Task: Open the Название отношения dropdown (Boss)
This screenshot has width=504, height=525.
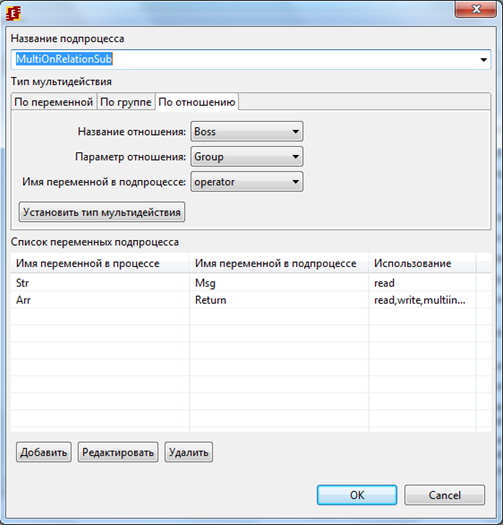Action: [247, 132]
